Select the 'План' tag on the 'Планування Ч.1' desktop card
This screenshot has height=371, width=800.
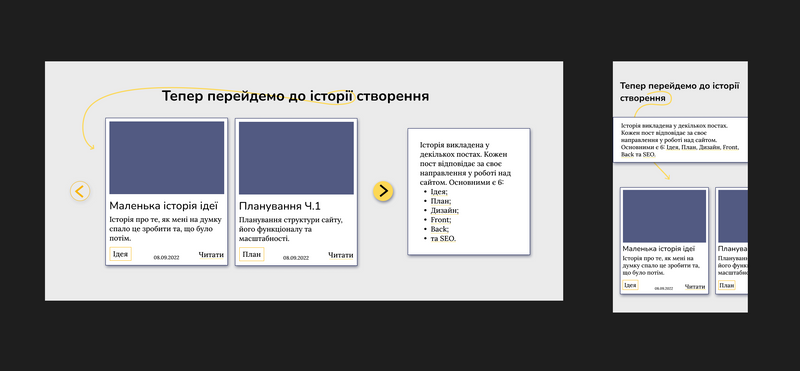(x=252, y=254)
